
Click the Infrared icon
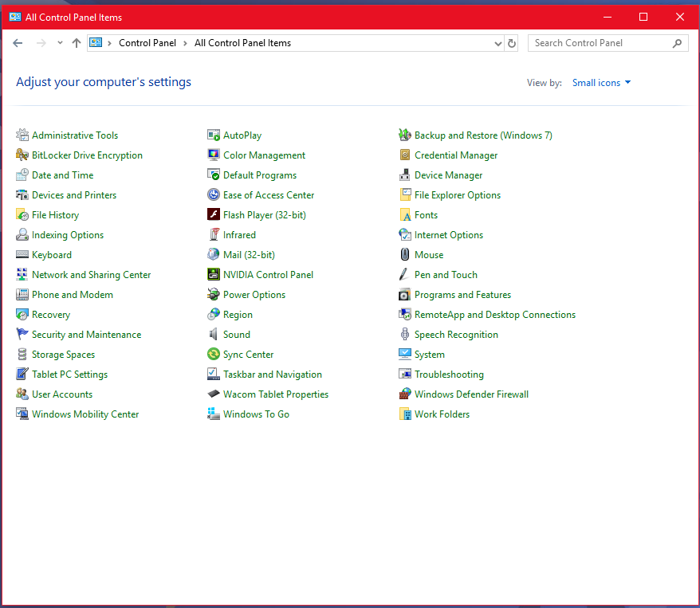coord(214,234)
